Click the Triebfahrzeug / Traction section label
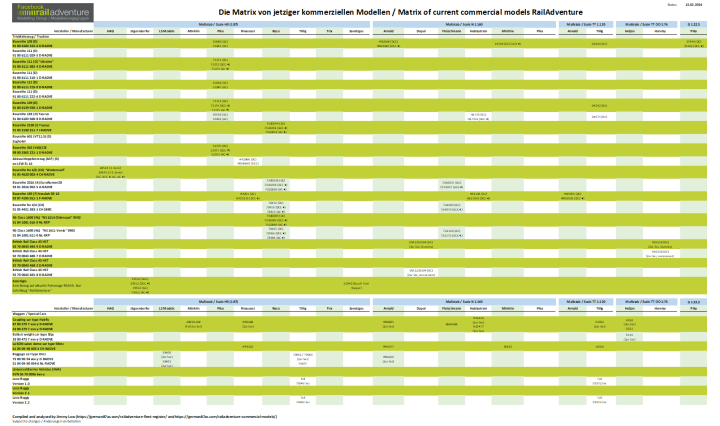Viewport: 720px width, 426px height. (x=20, y=37)
